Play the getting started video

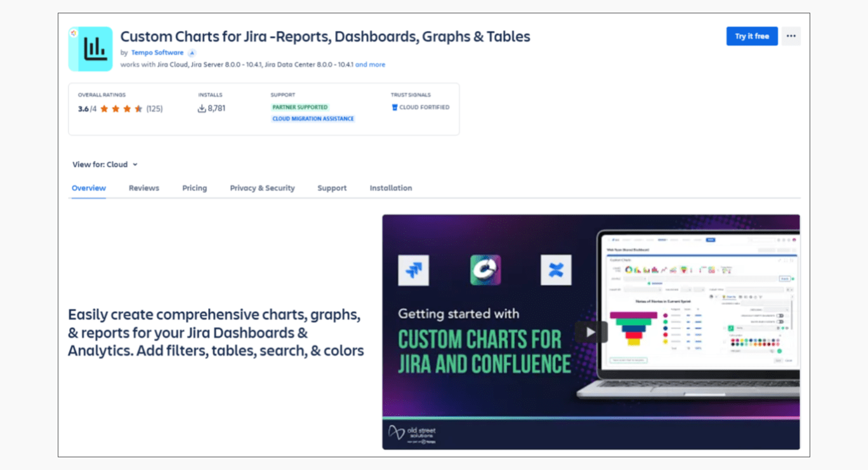591,332
